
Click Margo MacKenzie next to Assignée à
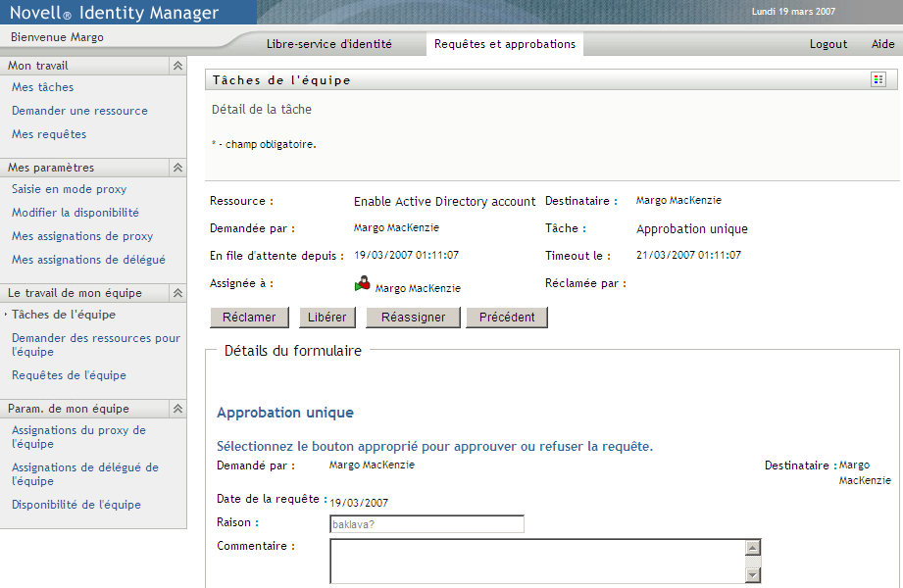tap(418, 288)
